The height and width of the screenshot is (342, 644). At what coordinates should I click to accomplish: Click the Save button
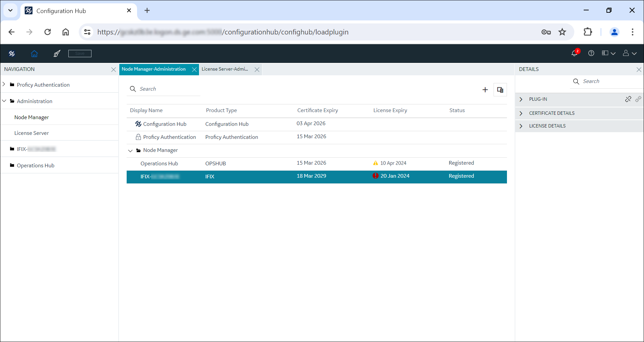click(80, 54)
